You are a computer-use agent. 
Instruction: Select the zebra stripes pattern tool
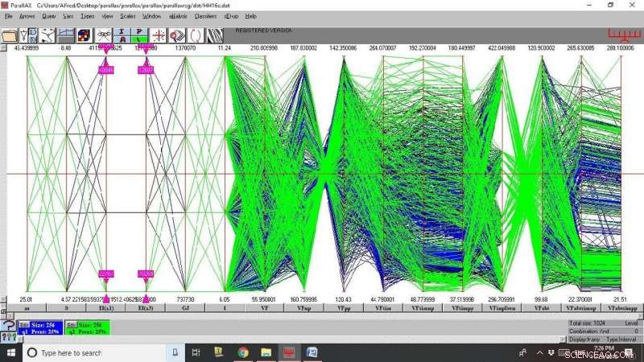click(x=214, y=35)
